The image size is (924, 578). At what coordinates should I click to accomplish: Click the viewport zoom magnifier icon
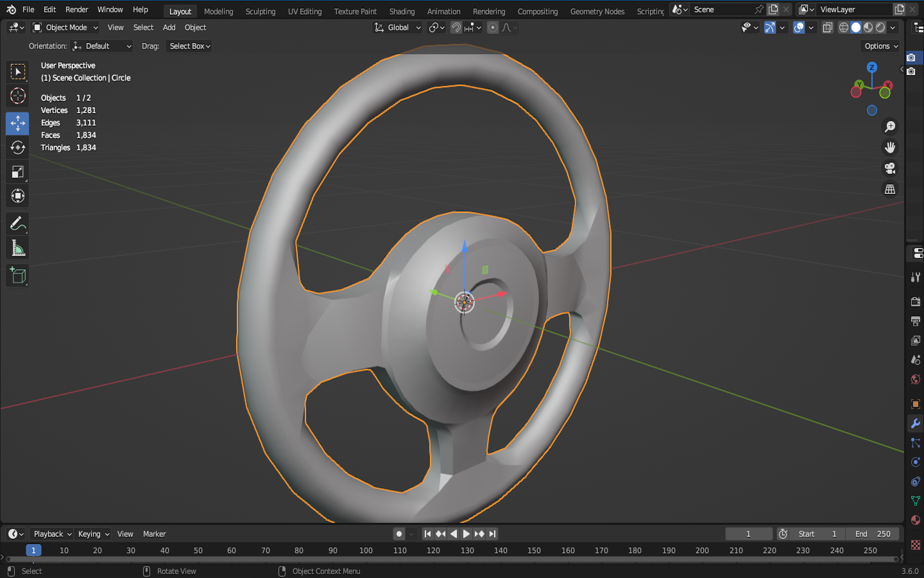coord(890,127)
